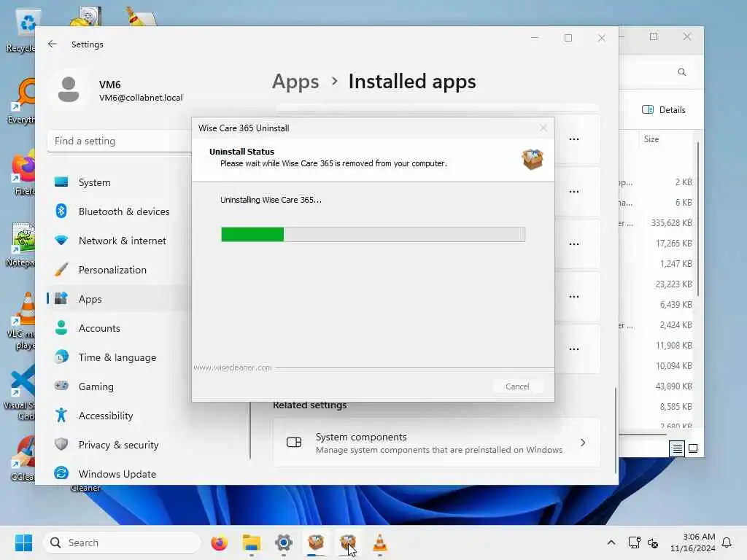747x560 pixels.
Task: Click the Explorer vertical scrollbar
Action: coord(697,219)
